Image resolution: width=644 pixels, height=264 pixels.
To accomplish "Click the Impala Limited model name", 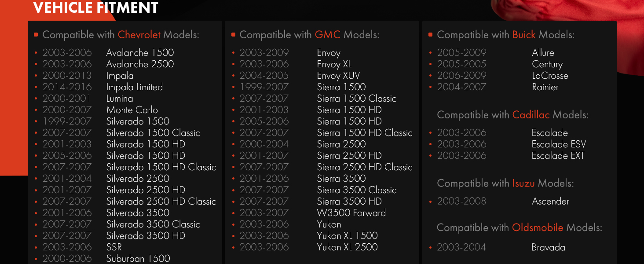I will [135, 87].
